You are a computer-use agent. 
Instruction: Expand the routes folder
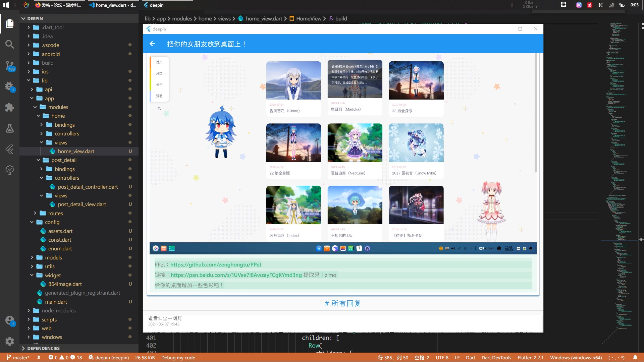click(55, 213)
